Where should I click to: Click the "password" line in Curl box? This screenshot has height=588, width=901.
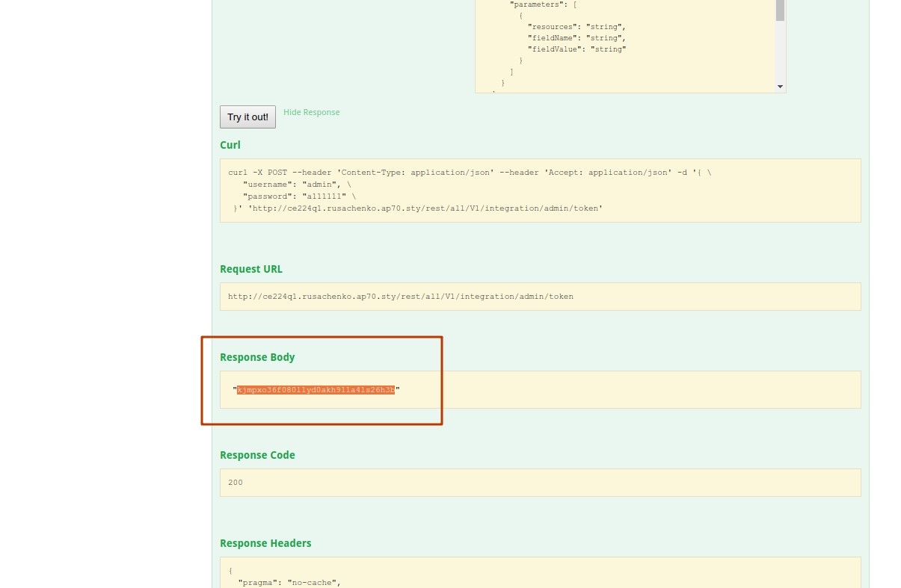pos(299,196)
